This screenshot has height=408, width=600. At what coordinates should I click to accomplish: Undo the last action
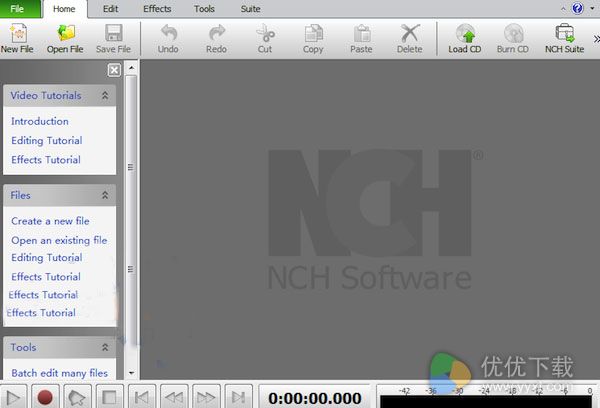[168, 38]
